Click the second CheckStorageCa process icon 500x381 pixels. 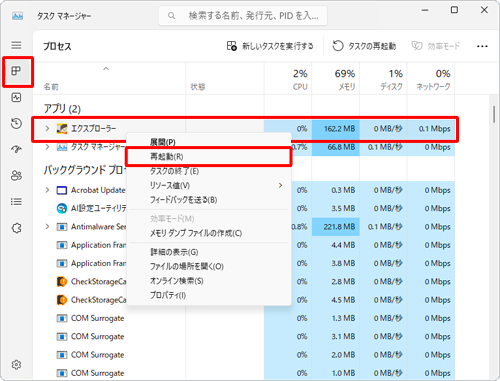click(x=62, y=300)
